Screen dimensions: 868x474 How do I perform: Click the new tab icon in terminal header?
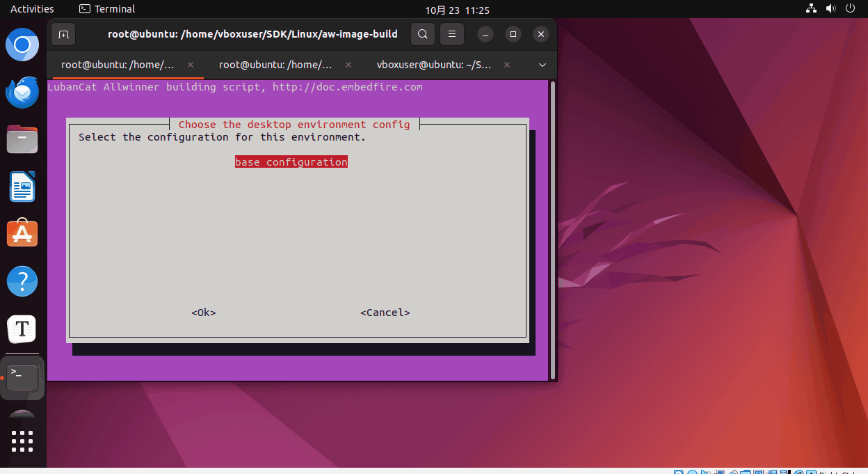coord(63,34)
